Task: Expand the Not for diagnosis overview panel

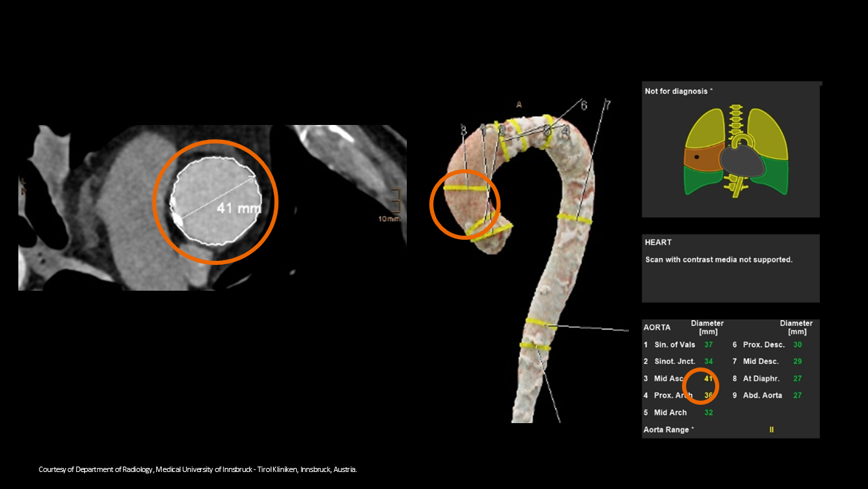Action: [730, 149]
